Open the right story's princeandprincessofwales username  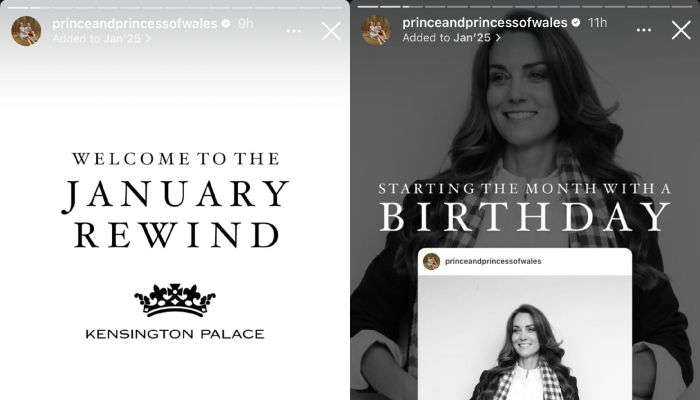click(x=485, y=22)
